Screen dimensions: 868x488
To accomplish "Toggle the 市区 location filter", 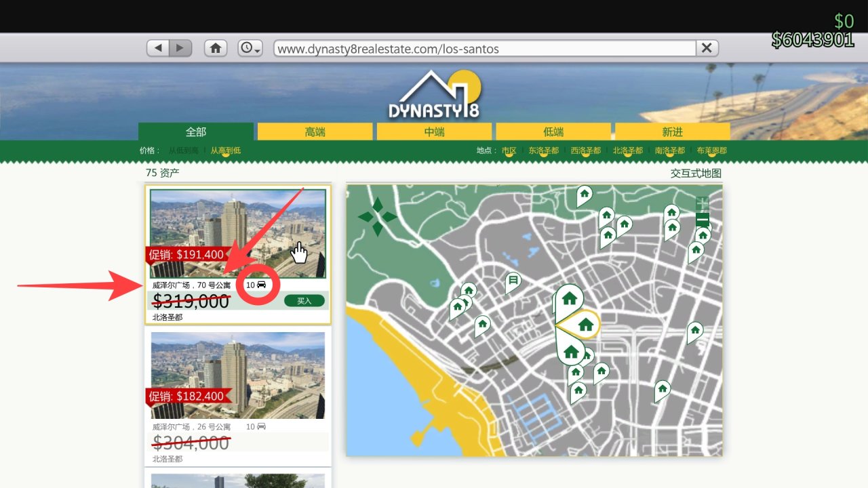I will click(509, 150).
